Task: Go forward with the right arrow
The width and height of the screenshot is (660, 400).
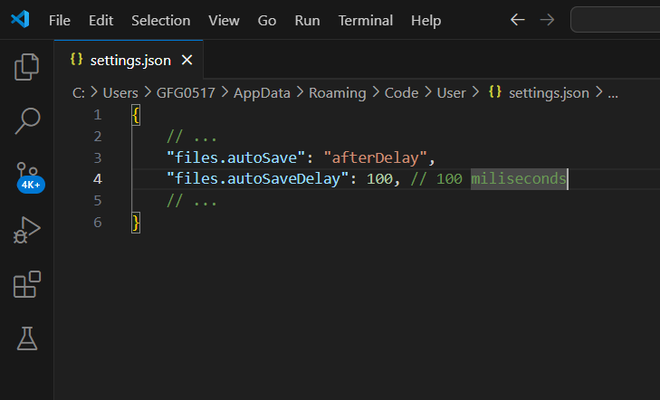Action: (x=546, y=19)
